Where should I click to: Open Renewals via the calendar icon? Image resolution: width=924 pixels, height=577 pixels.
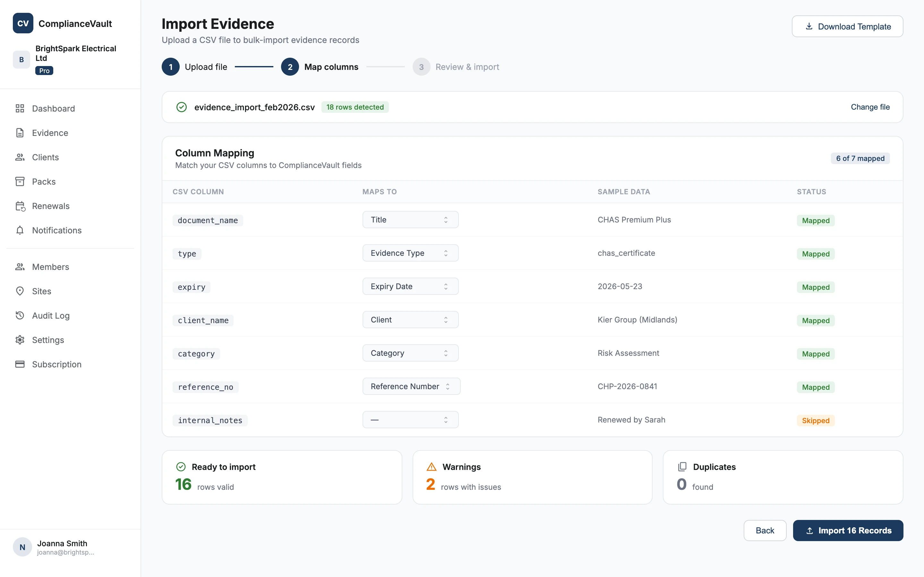click(20, 206)
